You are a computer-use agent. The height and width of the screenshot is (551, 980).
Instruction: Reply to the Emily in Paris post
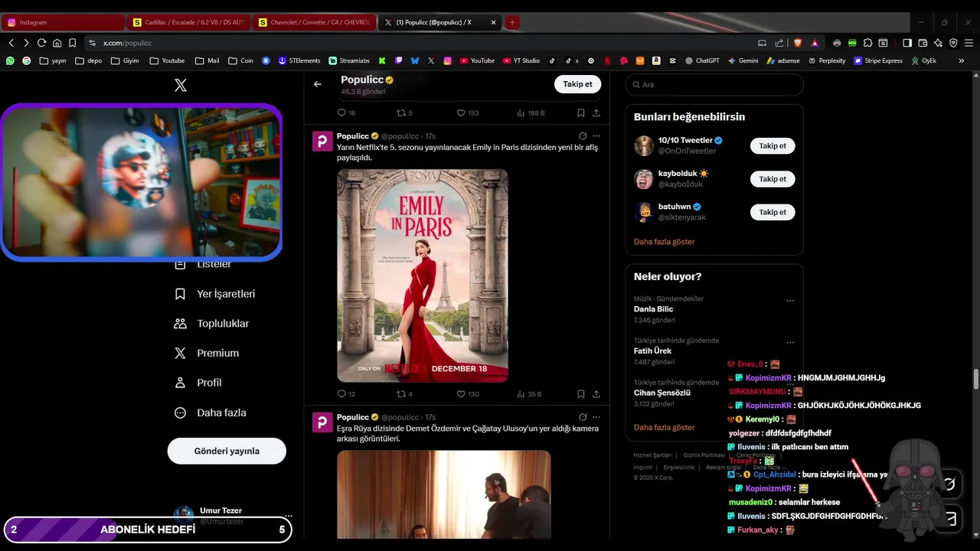coord(341,394)
